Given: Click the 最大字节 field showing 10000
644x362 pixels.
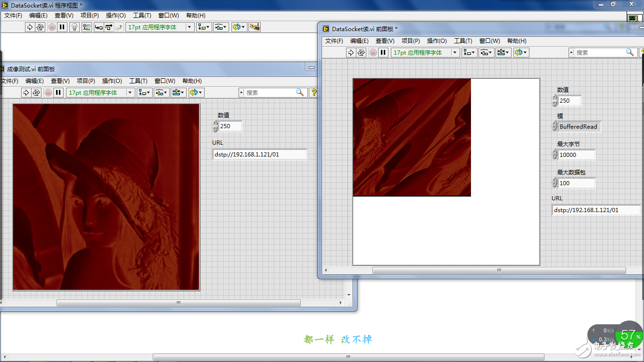Looking at the screenshot, I should [x=577, y=155].
